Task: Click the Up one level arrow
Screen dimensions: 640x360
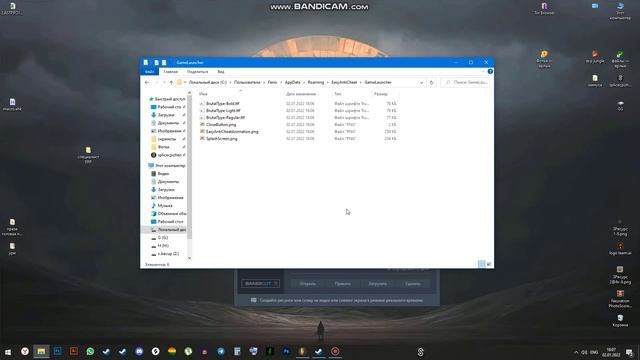Action: 171,82
